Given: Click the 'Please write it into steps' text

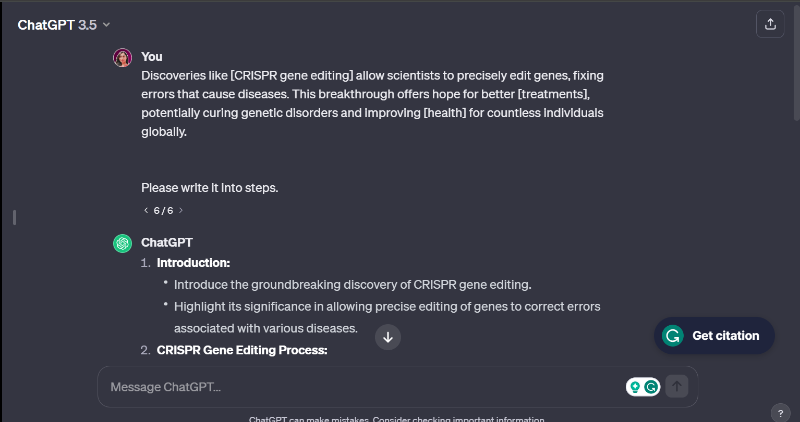Looking at the screenshot, I should (x=209, y=187).
